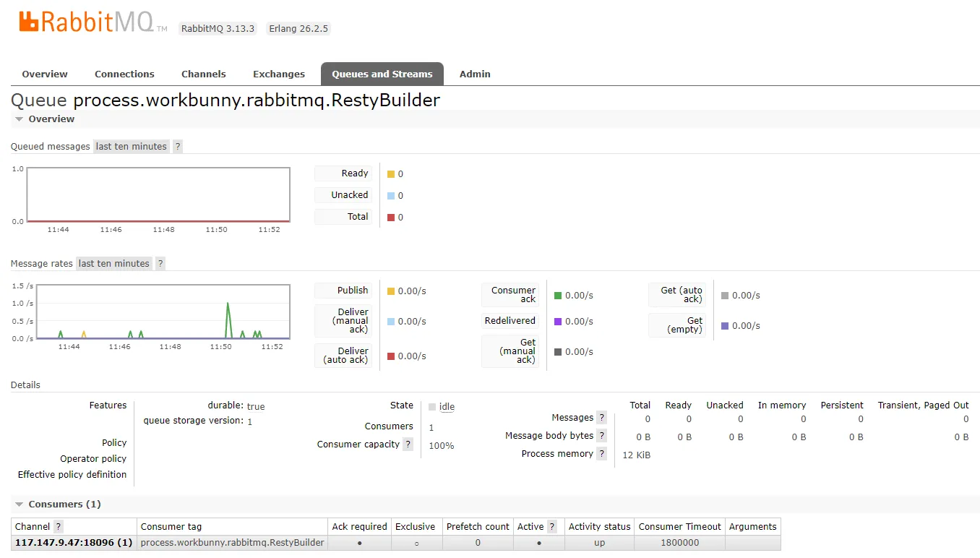The width and height of the screenshot is (980, 558).
Task: Open the Connections tab
Action: [x=124, y=74]
